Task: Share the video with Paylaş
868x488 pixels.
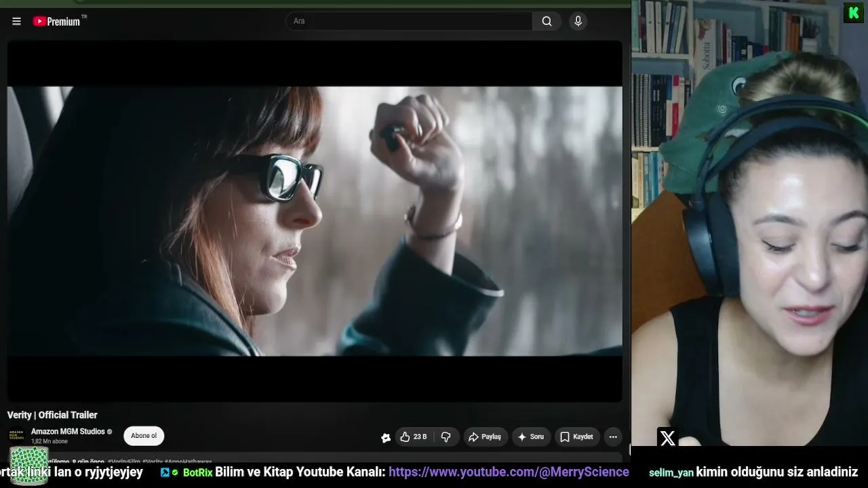Action: (486, 437)
